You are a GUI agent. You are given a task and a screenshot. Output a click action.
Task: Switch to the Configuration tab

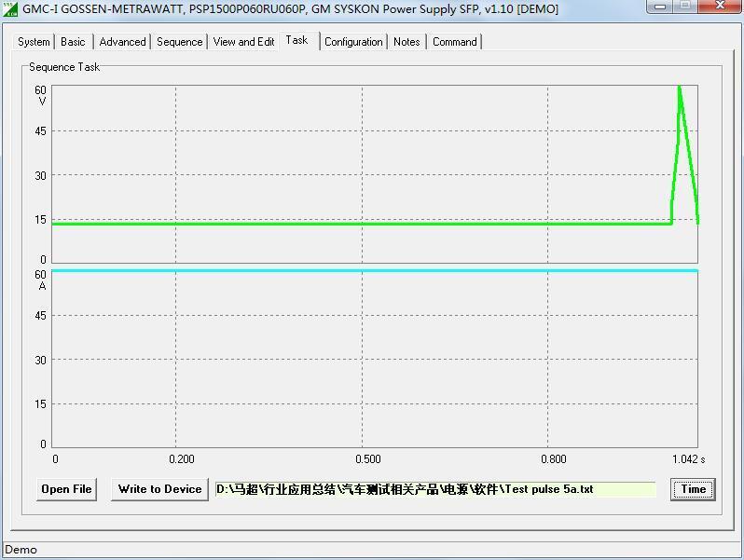353,42
